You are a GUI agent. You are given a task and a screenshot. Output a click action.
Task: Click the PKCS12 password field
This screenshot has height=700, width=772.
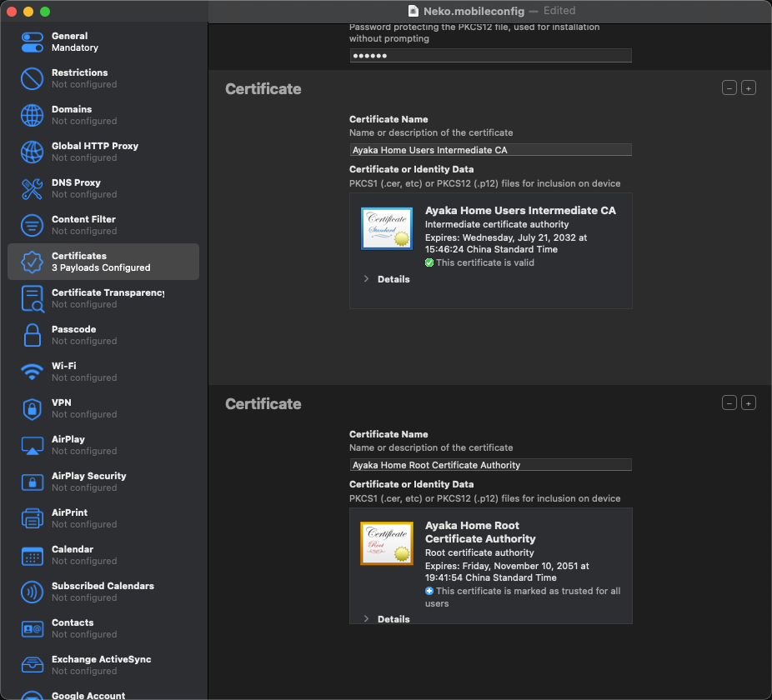pos(490,56)
